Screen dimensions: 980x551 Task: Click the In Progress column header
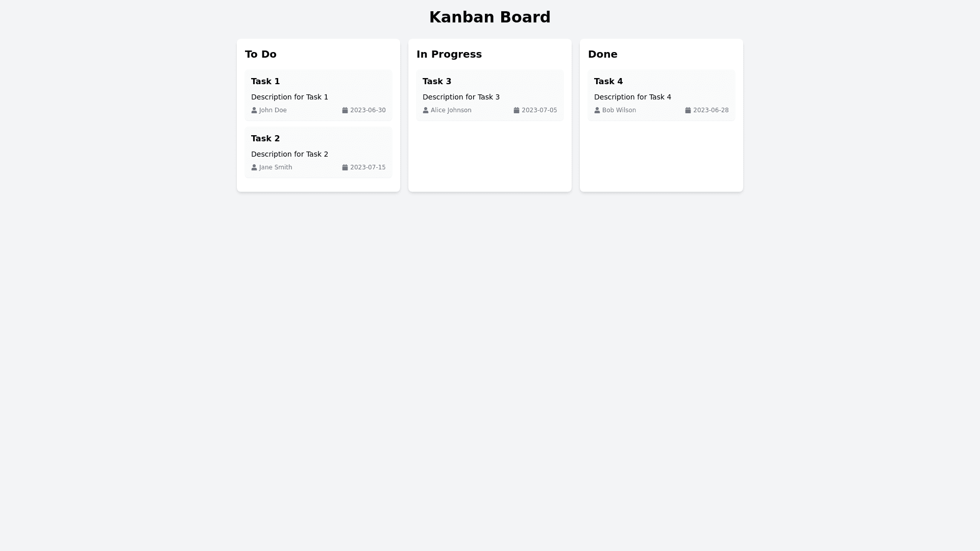pos(449,54)
